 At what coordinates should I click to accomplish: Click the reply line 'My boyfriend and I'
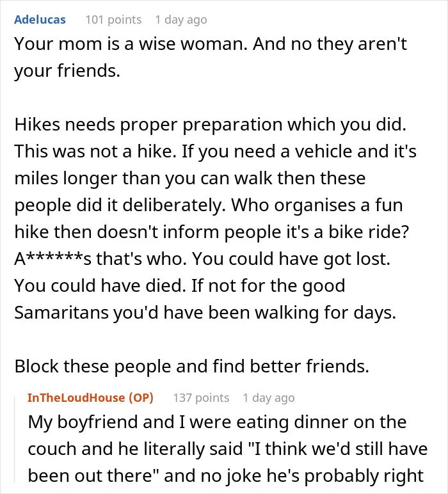(x=217, y=422)
